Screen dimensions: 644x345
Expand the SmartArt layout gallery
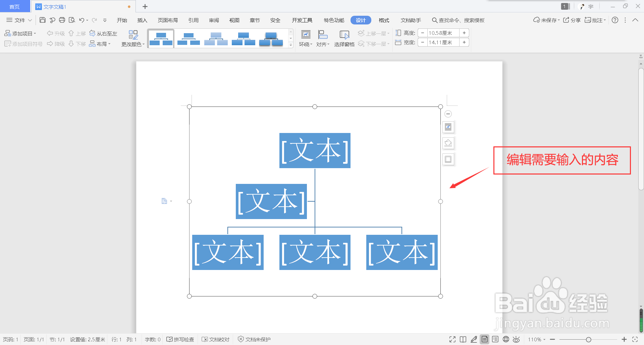290,44
